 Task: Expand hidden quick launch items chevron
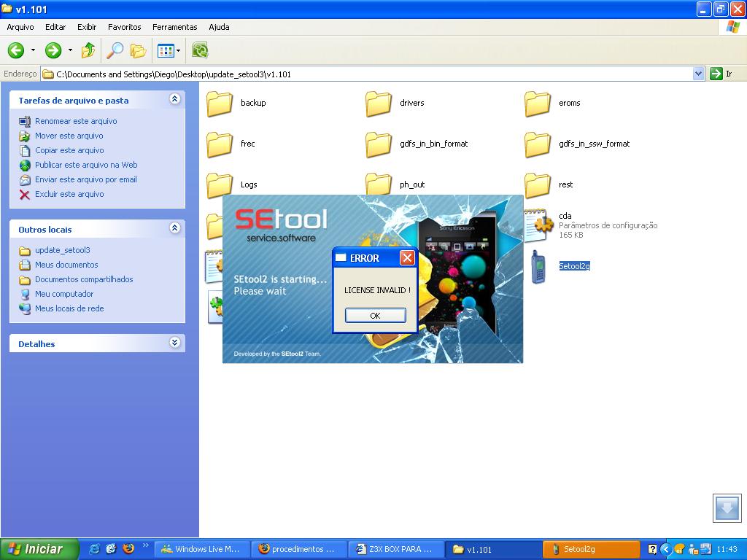[145, 545]
